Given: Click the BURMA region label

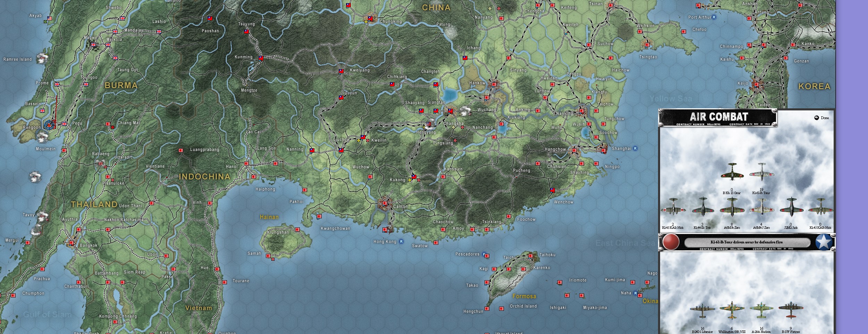Looking at the screenshot, I should [x=121, y=85].
